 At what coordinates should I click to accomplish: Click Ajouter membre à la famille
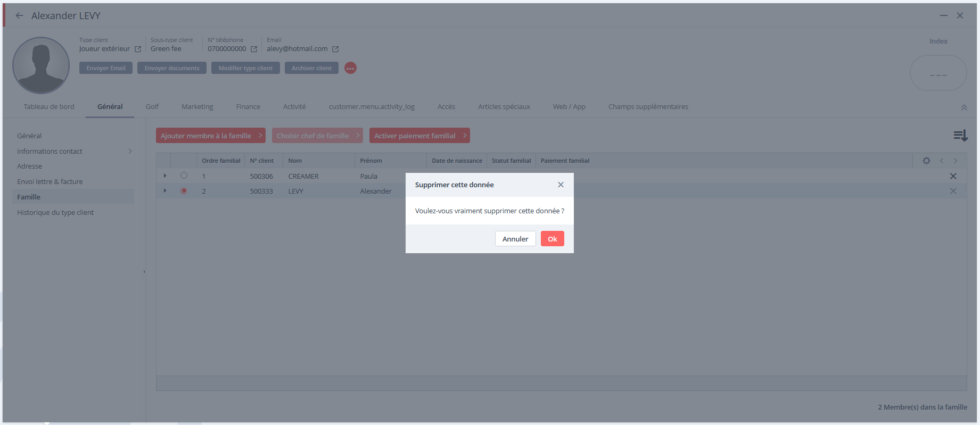[x=211, y=136]
